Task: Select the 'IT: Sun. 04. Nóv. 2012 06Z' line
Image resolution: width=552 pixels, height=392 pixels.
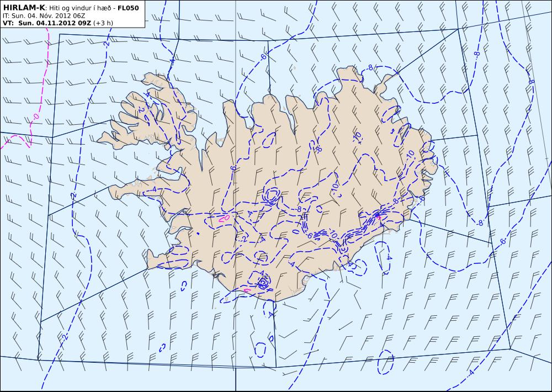Action: 44,16
